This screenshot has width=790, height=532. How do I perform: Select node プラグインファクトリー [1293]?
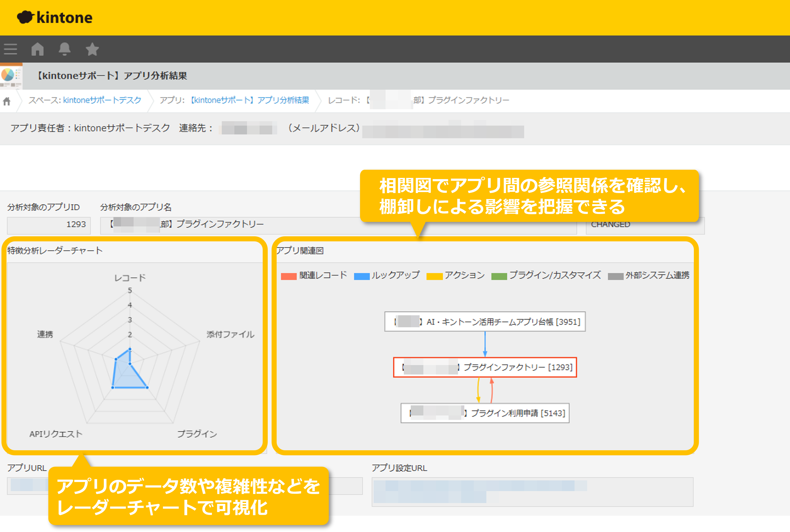point(485,367)
